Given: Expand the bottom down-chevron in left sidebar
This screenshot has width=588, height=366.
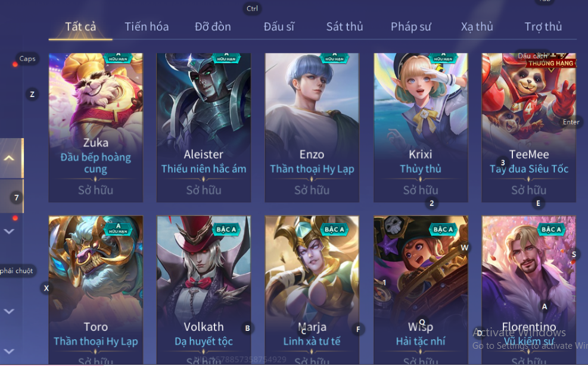Looking at the screenshot, I should (9, 351).
